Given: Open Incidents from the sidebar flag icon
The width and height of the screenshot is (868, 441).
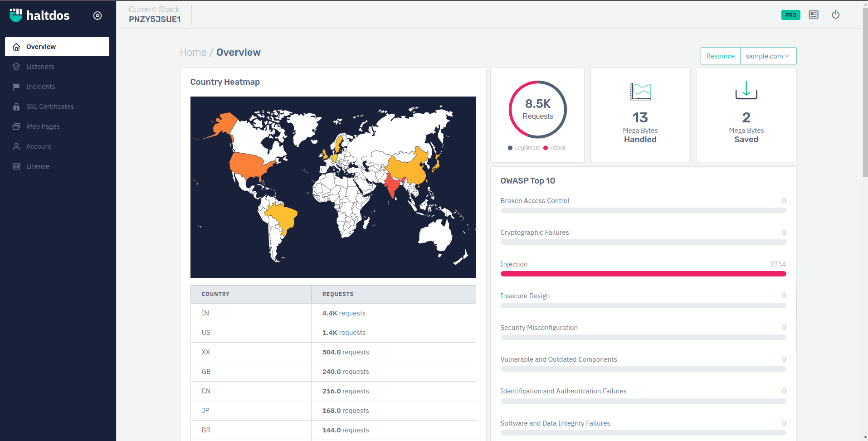Looking at the screenshot, I should tap(16, 87).
